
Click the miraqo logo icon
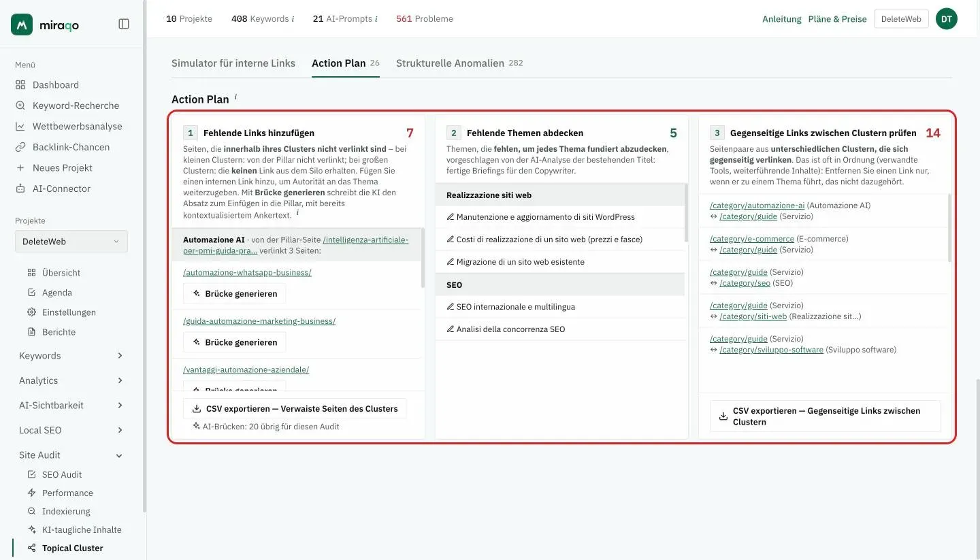click(x=22, y=24)
